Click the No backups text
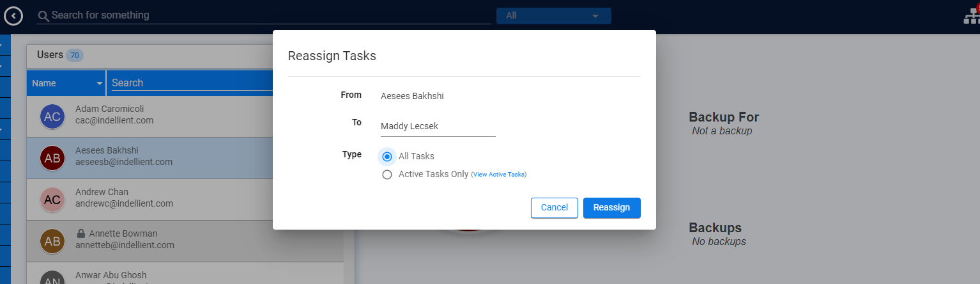 [719, 242]
